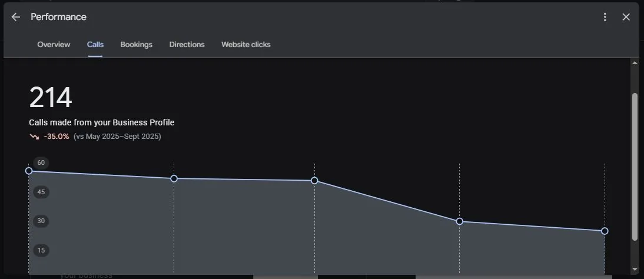Switch to the Website clicks tab
Image resolution: width=644 pixels, height=279 pixels.
[246, 44]
